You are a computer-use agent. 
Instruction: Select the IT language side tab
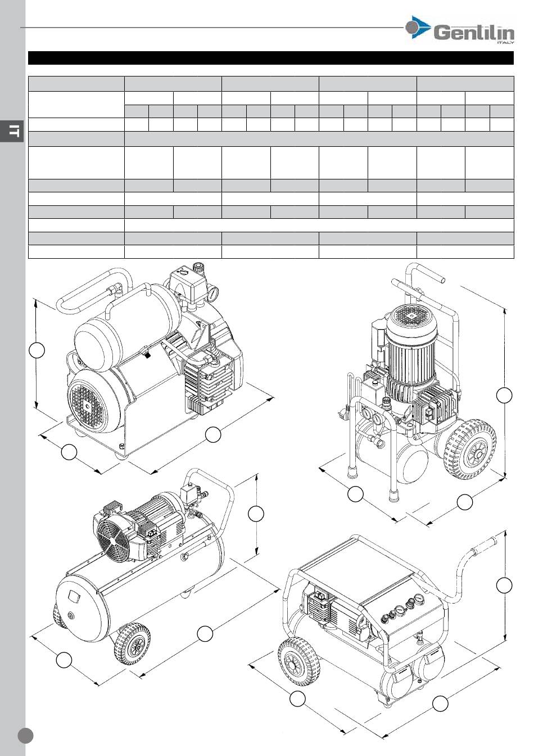pyautogui.click(x=12, y=132)
